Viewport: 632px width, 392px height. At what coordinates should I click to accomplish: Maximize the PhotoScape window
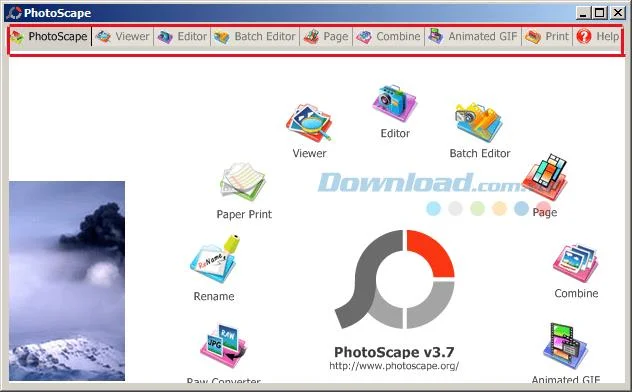[x=599, y=13]
